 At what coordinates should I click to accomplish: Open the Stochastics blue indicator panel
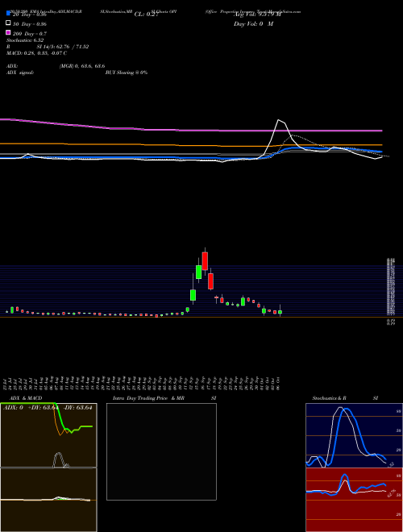354,435
